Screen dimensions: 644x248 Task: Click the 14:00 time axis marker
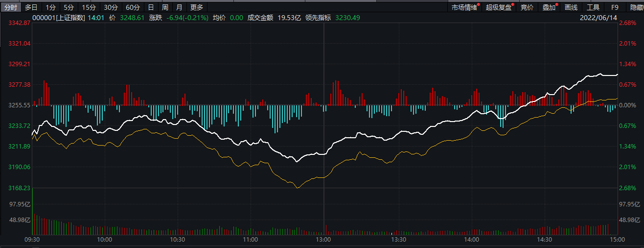[472, 240]
